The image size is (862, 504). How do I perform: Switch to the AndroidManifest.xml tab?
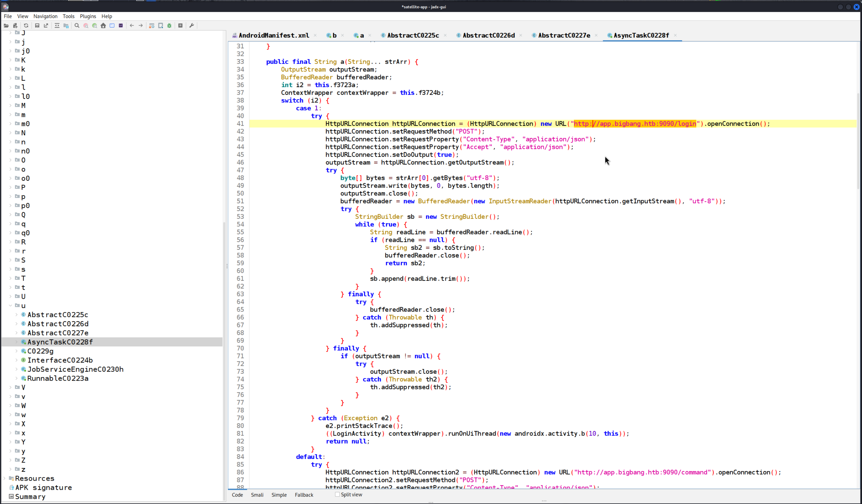point(273,35)
